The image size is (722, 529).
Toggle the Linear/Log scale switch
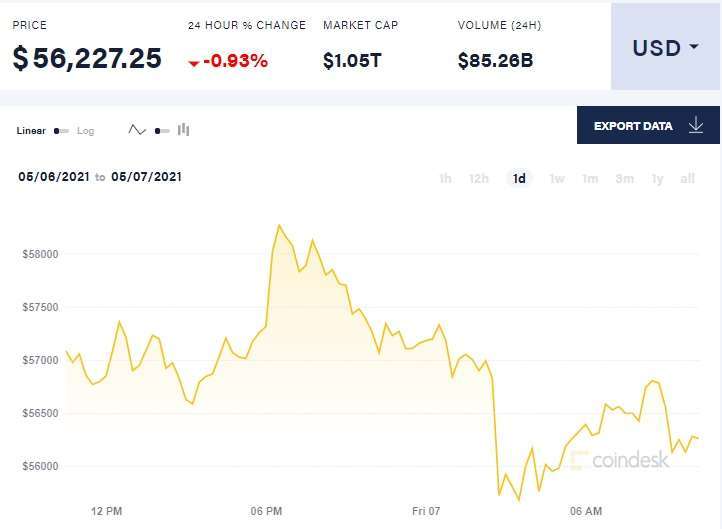[x=61, y=131]
